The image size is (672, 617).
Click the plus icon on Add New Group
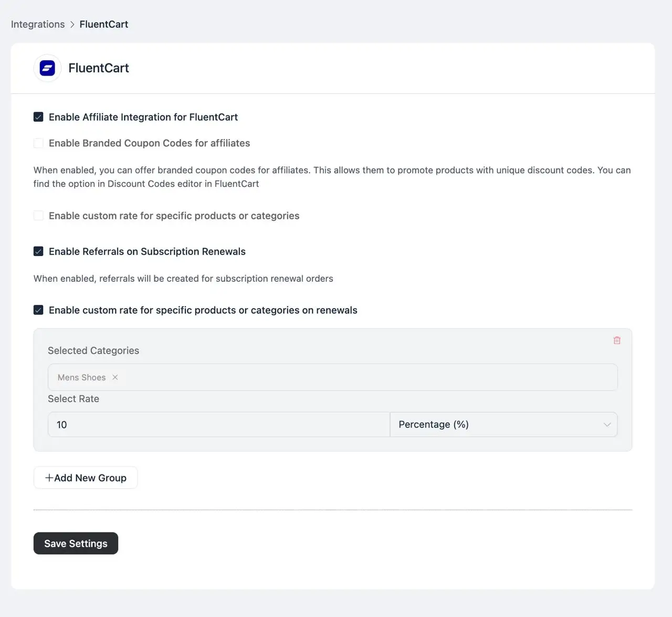point(49,478)
